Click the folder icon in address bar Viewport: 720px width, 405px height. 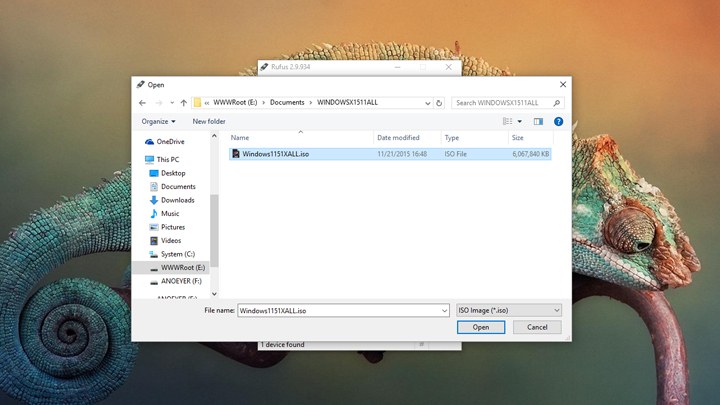197,102
